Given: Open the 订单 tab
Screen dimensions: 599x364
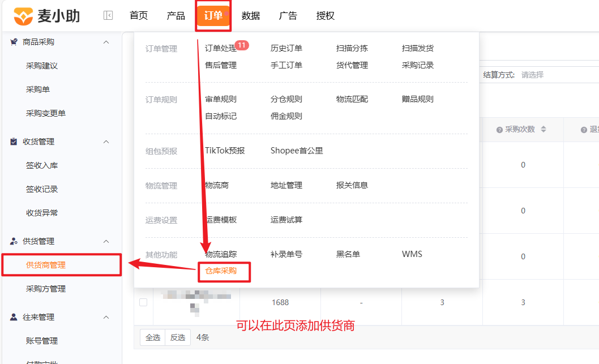Looking at the screenshot, I should click(213, 16).
